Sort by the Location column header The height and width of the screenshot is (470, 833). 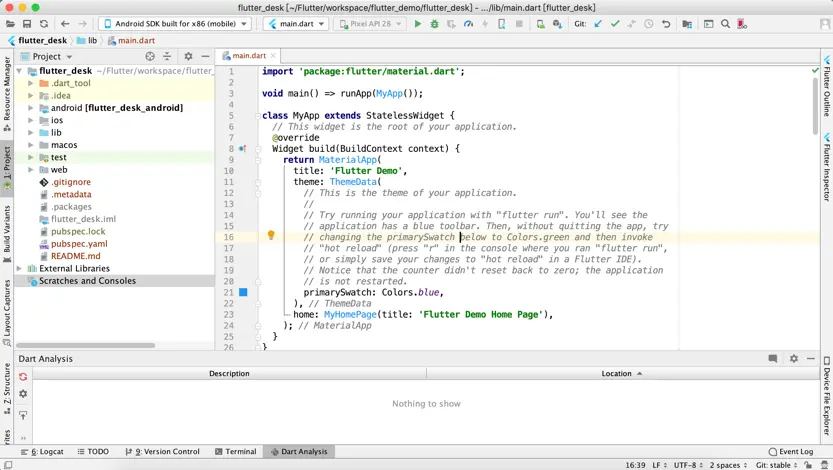pyautogui.click(x=623, y=373)
